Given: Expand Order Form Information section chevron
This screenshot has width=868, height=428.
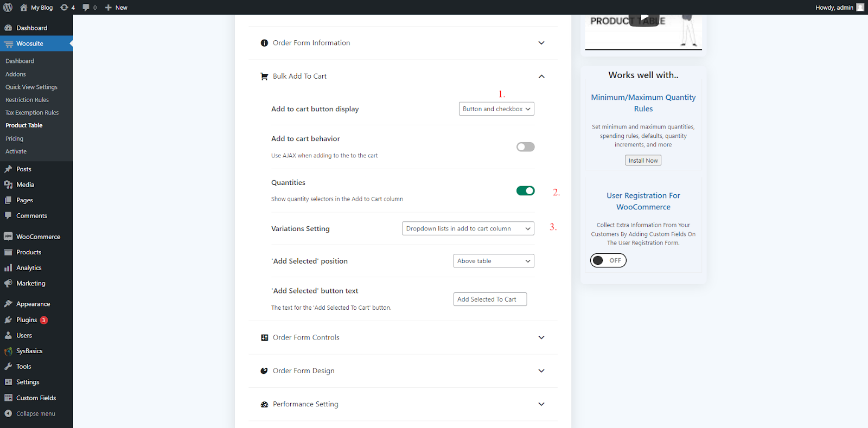Looking at the screenshot, I should (x=541, y=43).
